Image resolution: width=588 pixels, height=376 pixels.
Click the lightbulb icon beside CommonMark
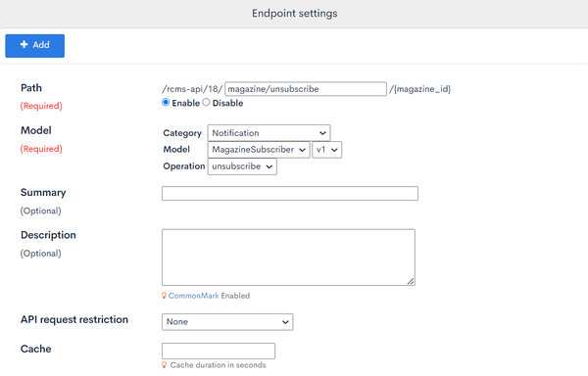point(164,296)
